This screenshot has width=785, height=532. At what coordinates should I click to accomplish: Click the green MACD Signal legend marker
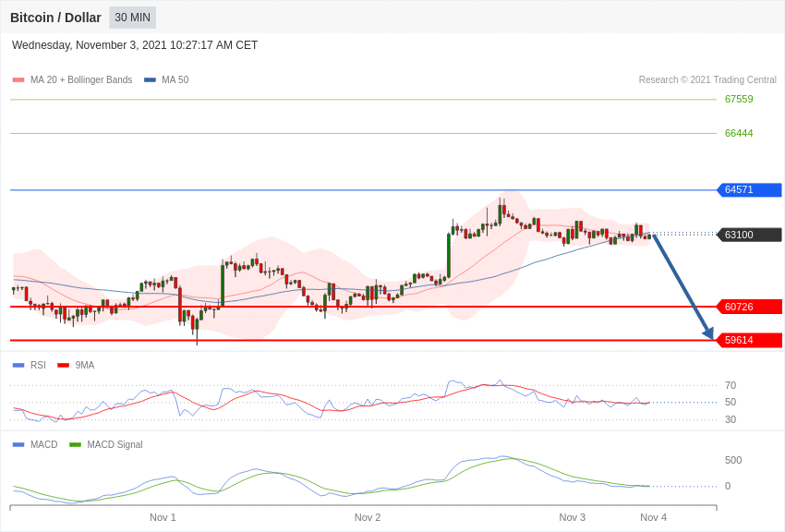[x=75, y=445]
